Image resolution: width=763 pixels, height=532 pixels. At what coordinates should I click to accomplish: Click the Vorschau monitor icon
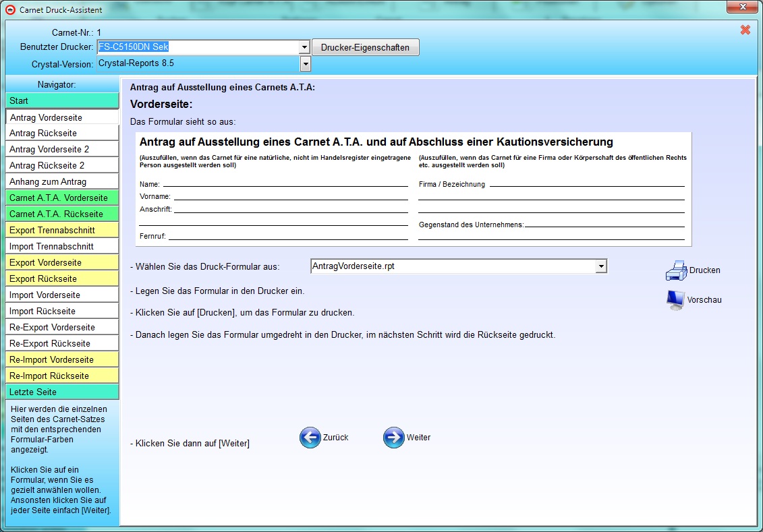tap(675, 300)
